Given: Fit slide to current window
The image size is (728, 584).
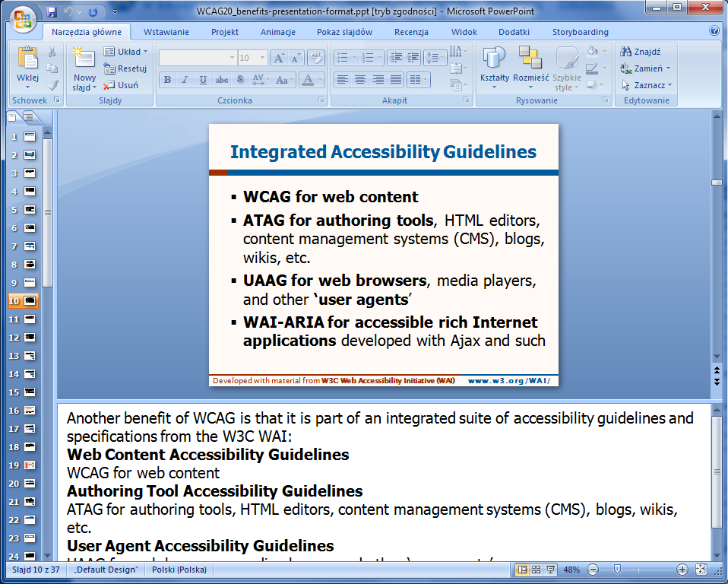Looking at the screenshot, I should click(701, 570).
